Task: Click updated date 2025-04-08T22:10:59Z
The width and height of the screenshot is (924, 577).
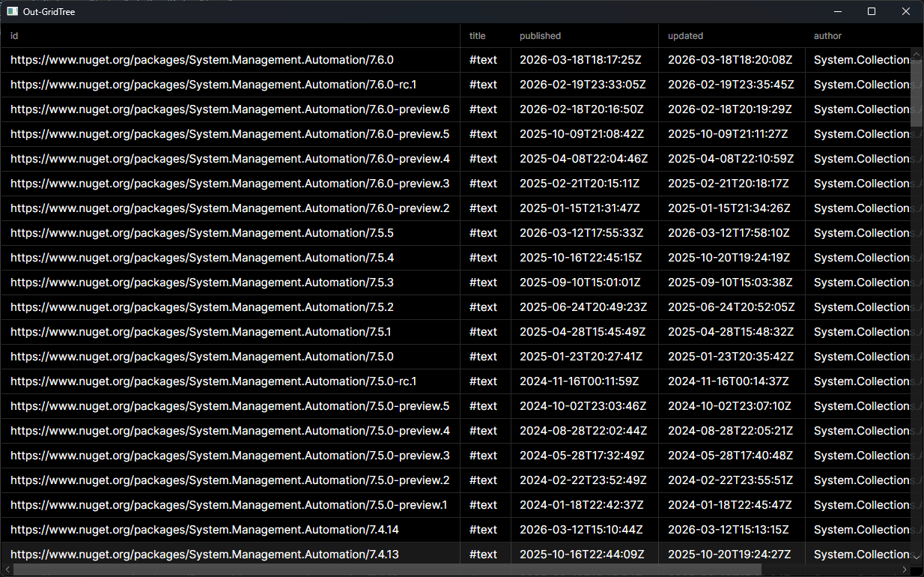Action: [730, 159]
